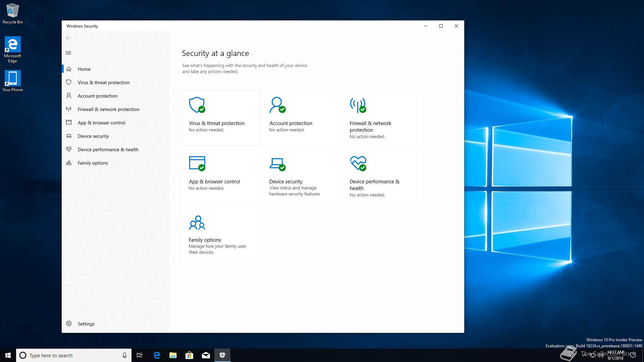Click the Task View taskbar button

[140, 355]
